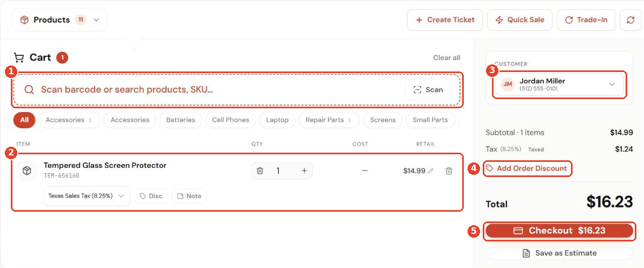Click the Products box icon
This screenshot has width=644, height=268.
[x=25, y=19]
